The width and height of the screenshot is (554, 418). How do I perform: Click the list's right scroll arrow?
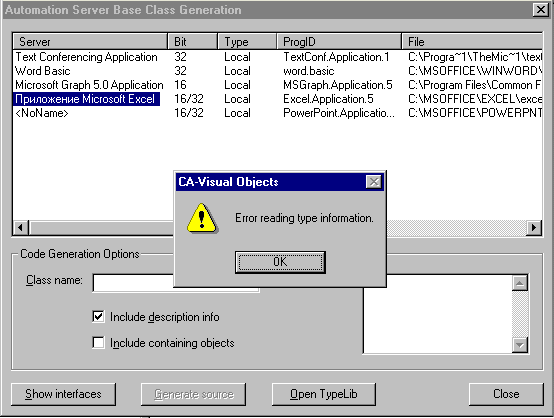(x=534, y=228)
